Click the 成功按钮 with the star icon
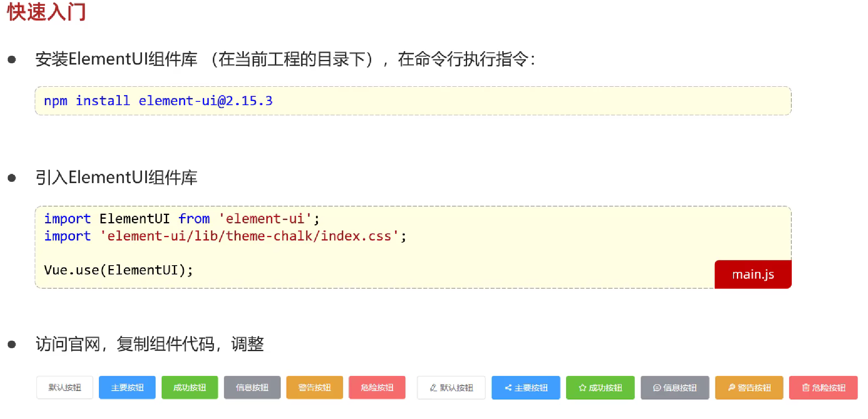The image size is (868, 419). pyautogui.click(x=600, y=388)
